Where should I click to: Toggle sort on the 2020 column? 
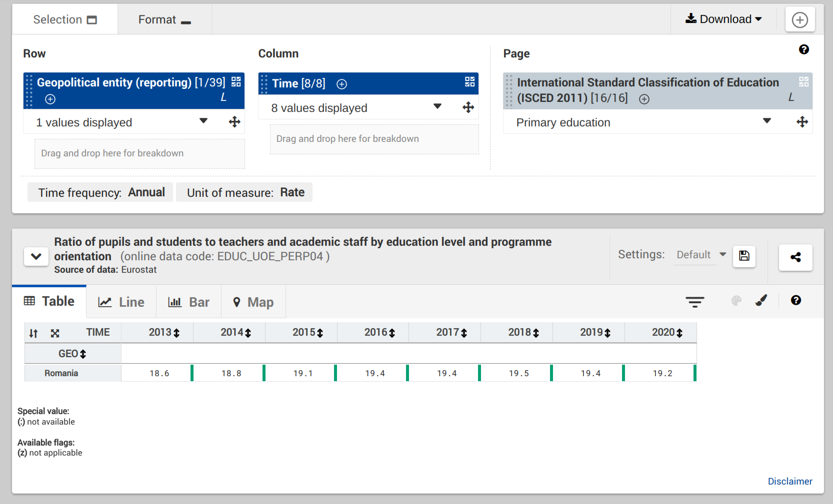click(679, 333)
